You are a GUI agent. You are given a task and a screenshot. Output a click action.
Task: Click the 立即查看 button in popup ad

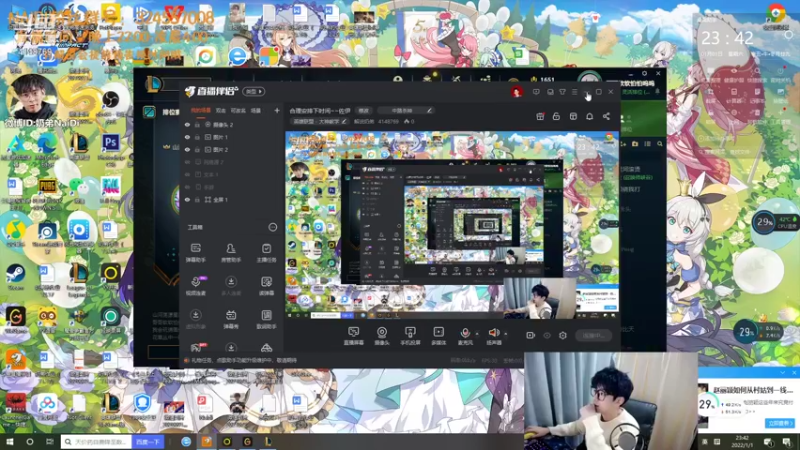tap(780, 423)
